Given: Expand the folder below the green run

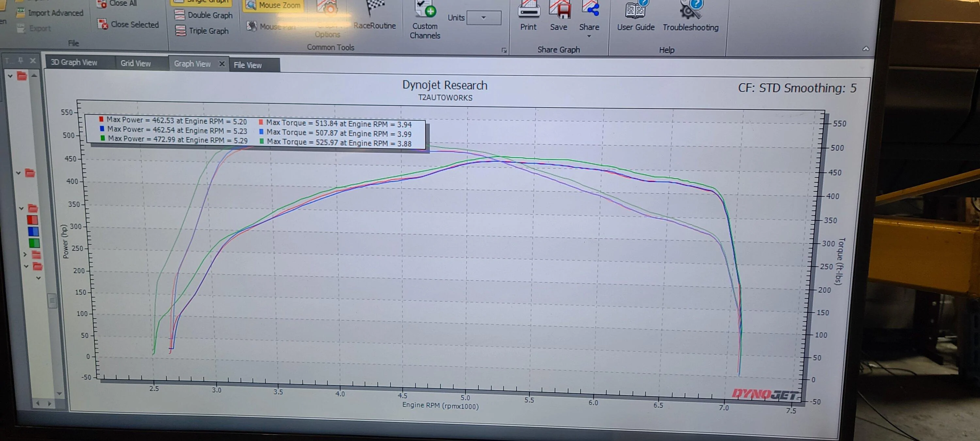Looking at the screenshot, I should (x=25, y=254).
